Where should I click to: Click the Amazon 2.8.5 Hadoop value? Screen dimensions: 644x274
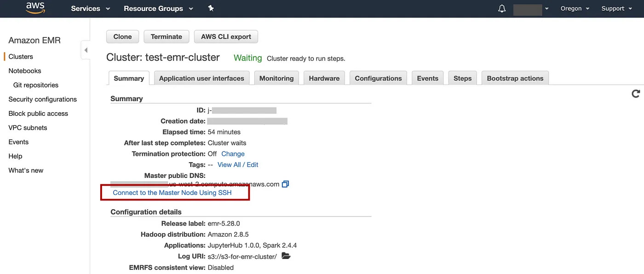(229, 234)
